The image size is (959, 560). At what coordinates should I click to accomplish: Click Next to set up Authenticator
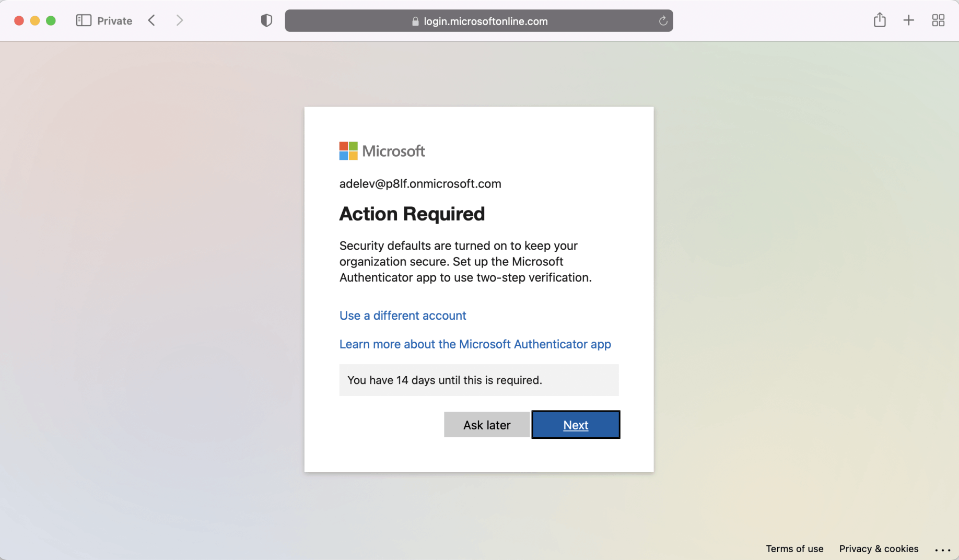(x=575, y=425)
